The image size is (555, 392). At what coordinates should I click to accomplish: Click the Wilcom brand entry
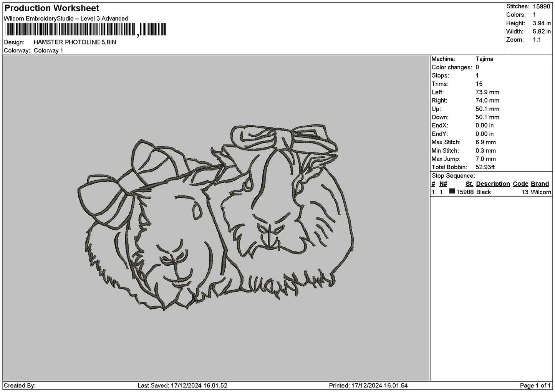(541, 192)
